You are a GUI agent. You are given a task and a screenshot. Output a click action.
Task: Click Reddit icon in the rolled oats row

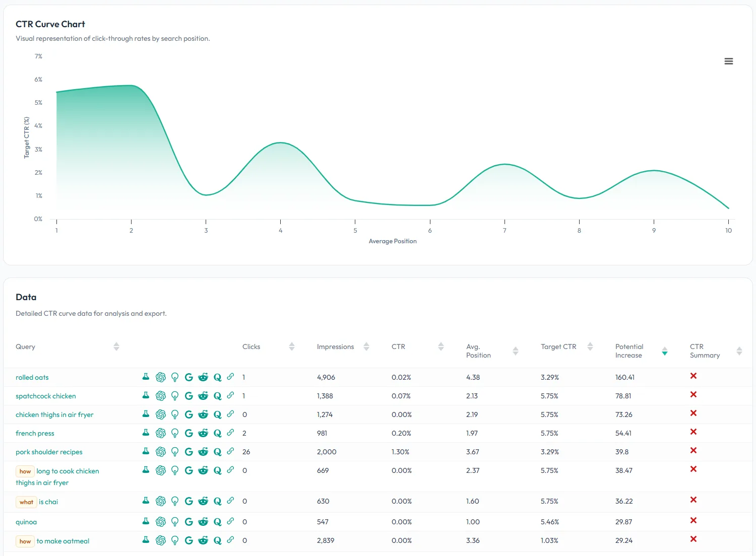click(x=203, y=377)
